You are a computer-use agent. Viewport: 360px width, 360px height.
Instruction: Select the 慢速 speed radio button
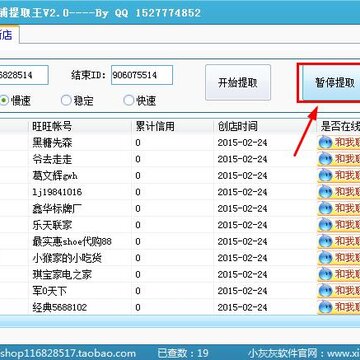[x=4, y=100]
